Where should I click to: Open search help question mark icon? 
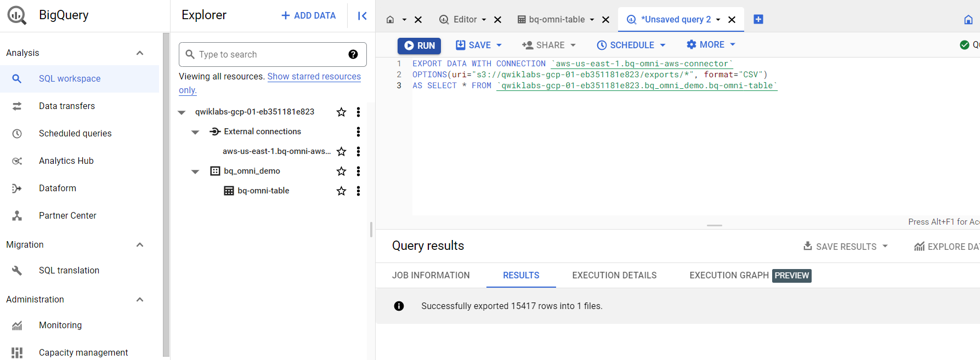[353, 54]
